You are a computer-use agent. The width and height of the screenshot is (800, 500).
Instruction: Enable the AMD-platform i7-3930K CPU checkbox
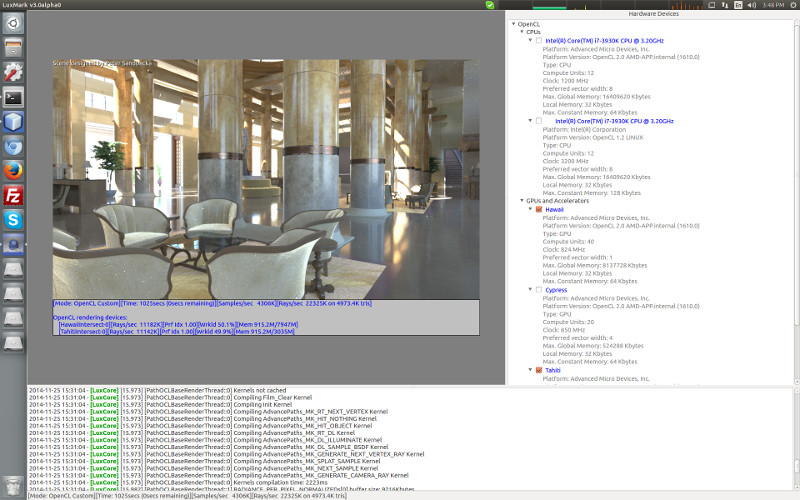539,40
